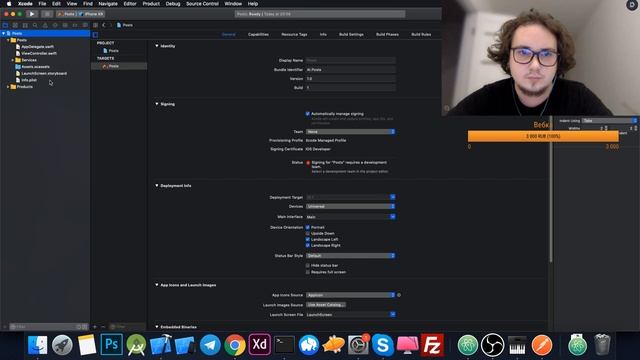This screenshot has width=640, height=360.
Task: Open Skype from the dock
Action: (x=382, y=345)
